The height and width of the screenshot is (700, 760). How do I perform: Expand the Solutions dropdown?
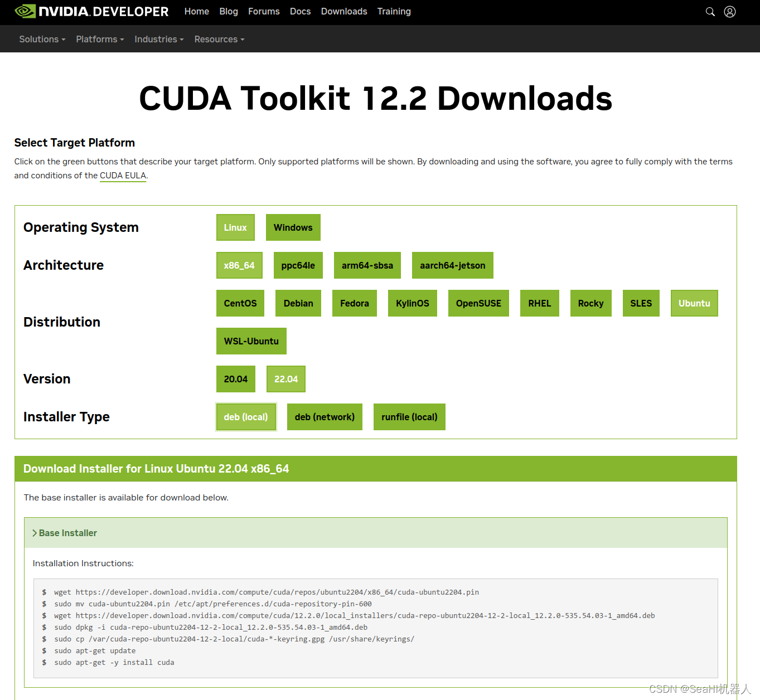pos(42,39)
